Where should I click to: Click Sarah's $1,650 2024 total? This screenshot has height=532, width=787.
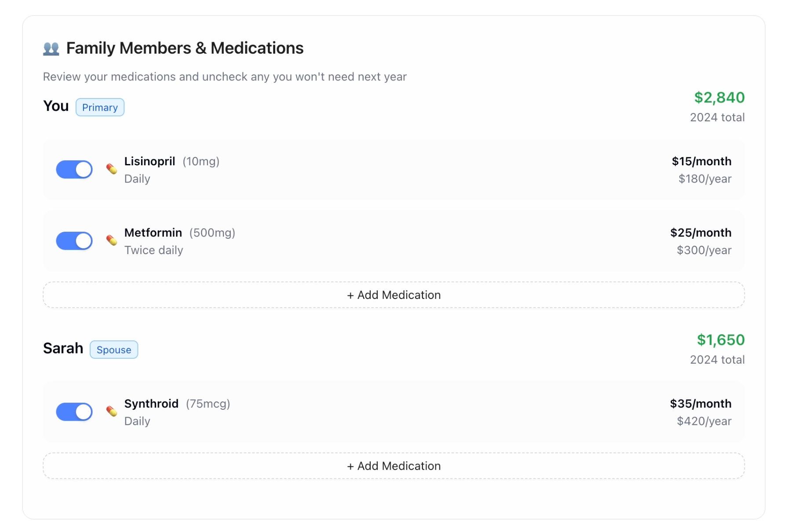coord(721,340)
